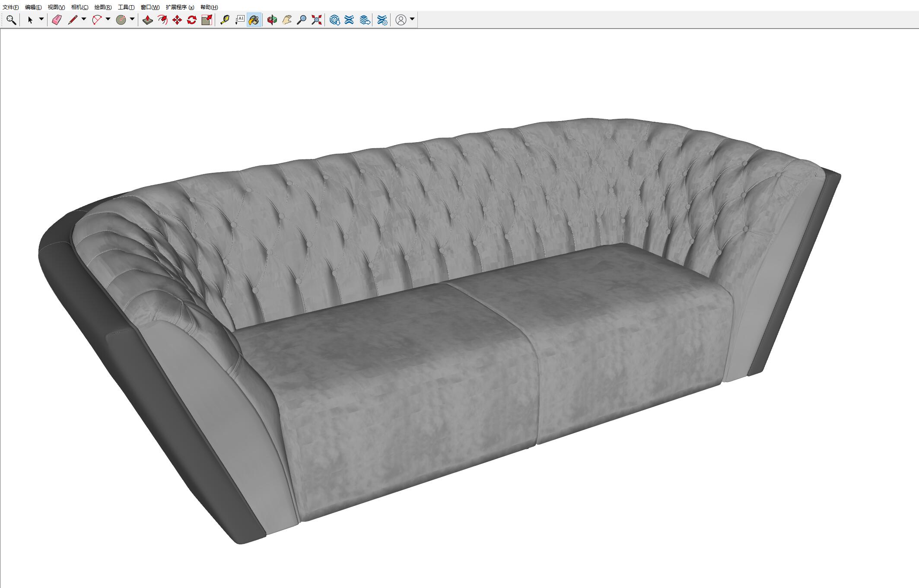Select the Scale tool
The image size is (919, 588).
pos(207,20)
